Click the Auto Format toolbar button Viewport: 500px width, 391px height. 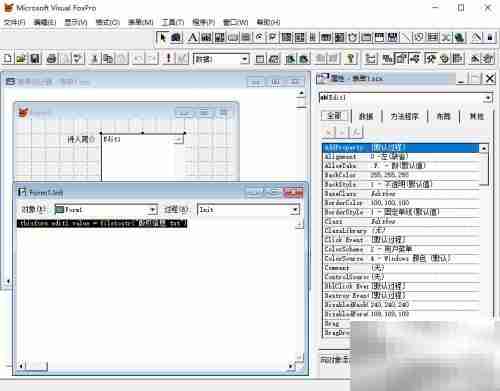tap(488, 59)
